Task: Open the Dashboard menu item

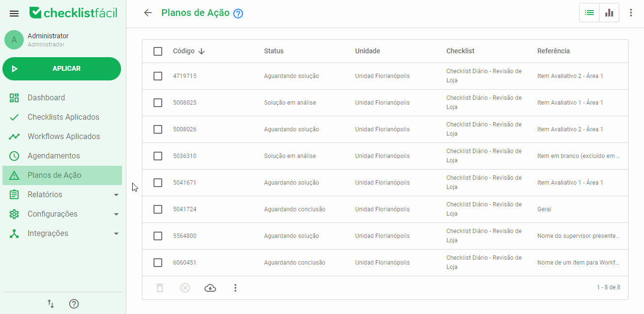Action: click(62, 98)
